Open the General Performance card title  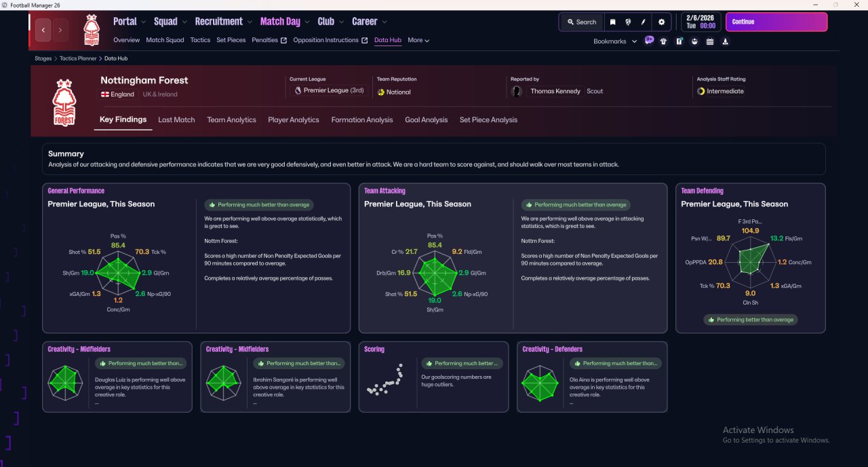(76, 191)
